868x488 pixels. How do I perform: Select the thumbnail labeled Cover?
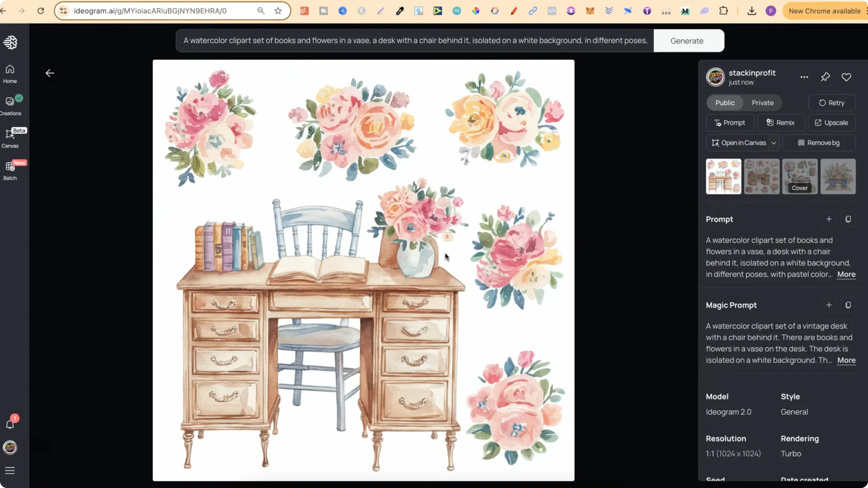[x=799, y=176]
